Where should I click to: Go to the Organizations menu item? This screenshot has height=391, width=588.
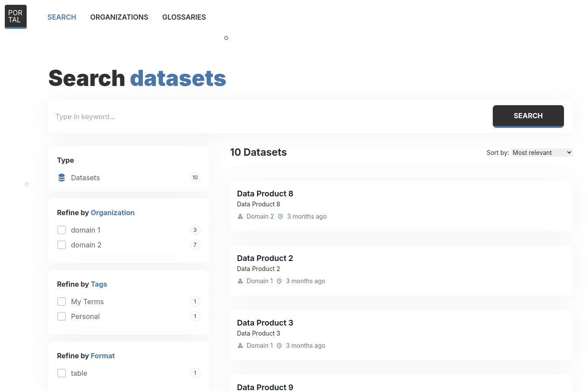[x=119, y=17]
